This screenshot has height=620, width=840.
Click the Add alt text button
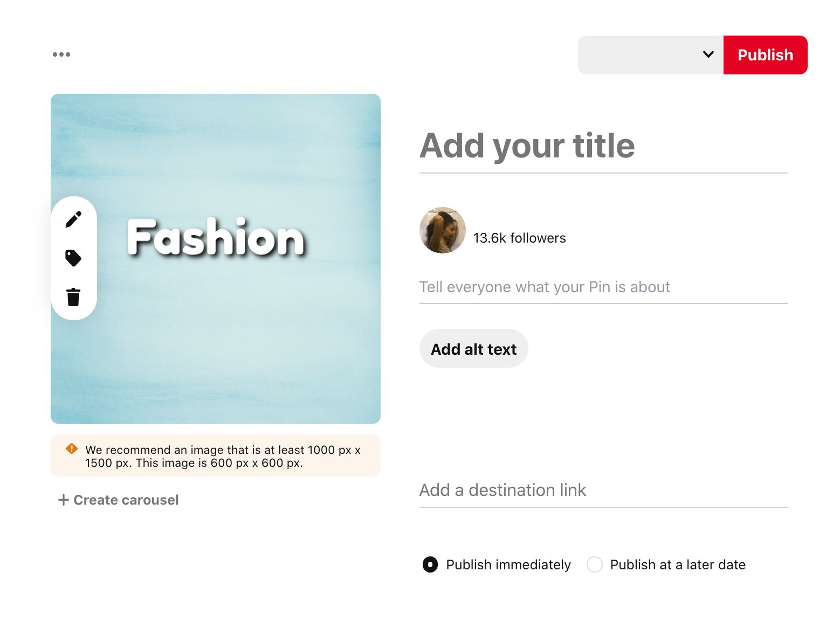pyautogui.click(x=473, y=349)
